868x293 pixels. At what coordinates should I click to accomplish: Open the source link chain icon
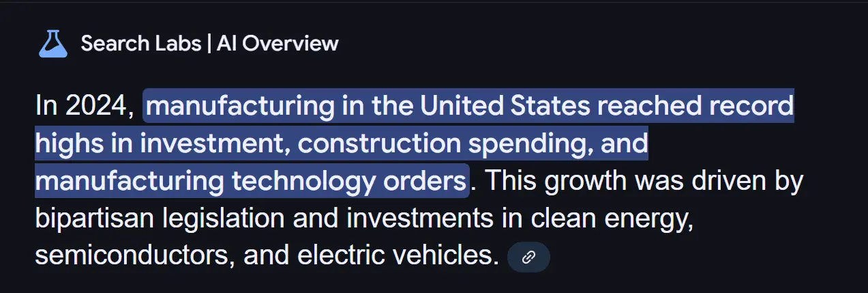click(x=528, y=257)
